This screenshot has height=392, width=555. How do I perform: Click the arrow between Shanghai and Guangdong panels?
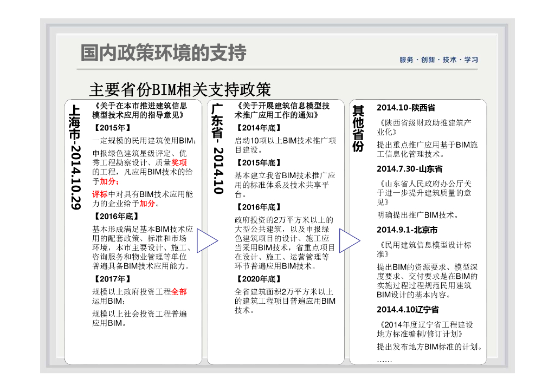point(206,240)
